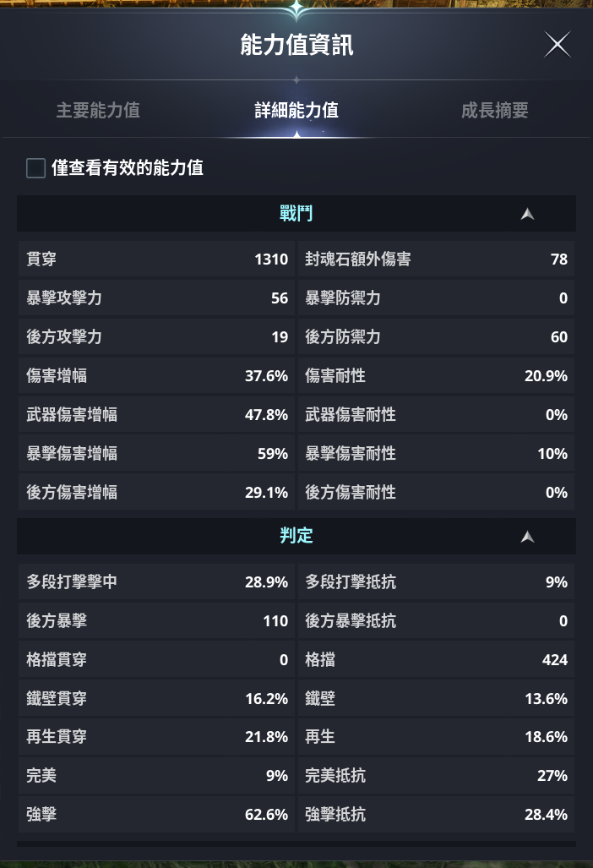Open the 成長摘要 tab
This screenshot has width=593, height=868.
(495, 111)
